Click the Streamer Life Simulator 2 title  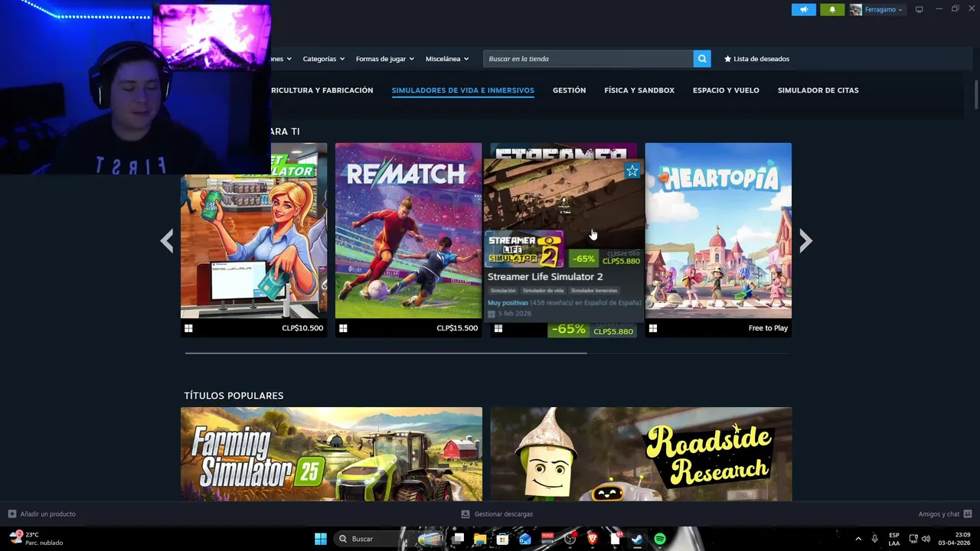pos(545,276)
